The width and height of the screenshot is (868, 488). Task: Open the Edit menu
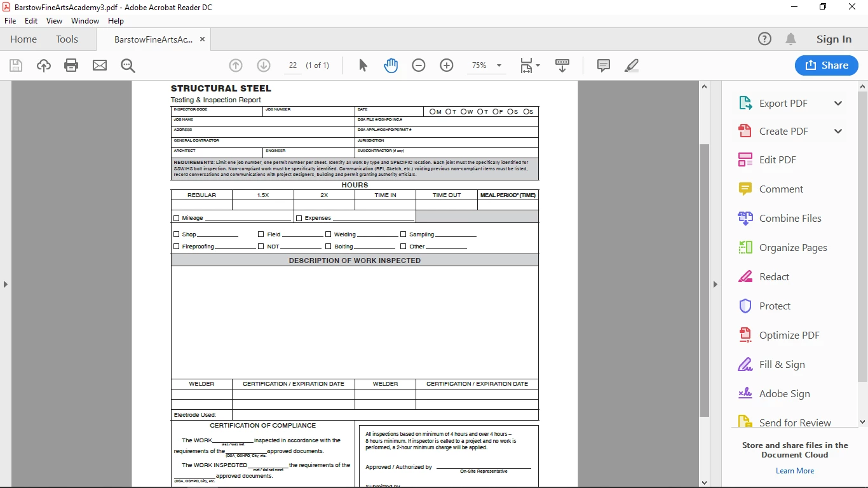click(x=31, y=21)
